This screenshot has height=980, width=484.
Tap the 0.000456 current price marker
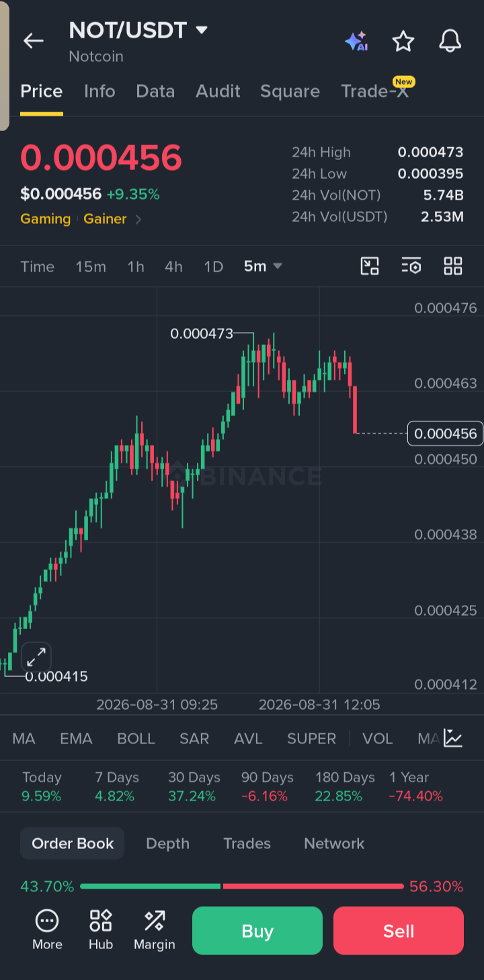pos(446,434)
